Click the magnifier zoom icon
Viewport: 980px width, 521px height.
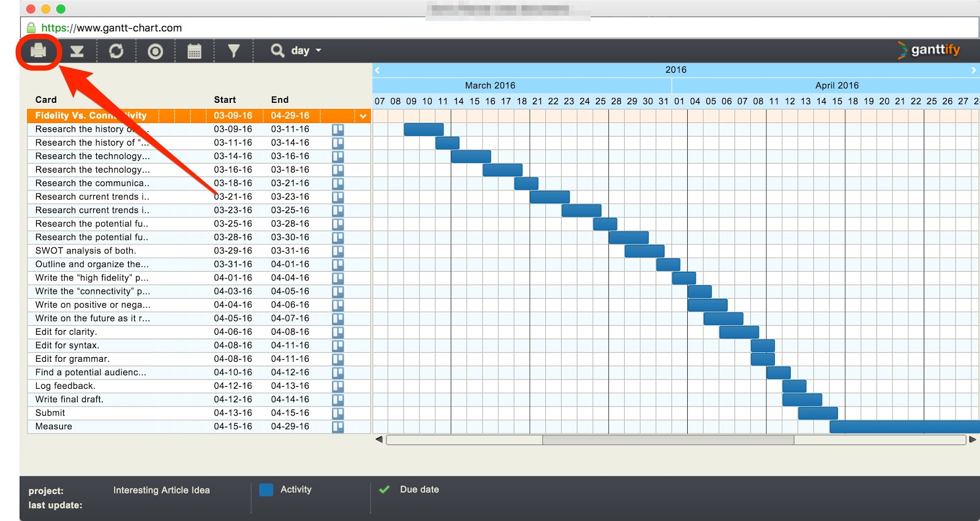point(277,50)
